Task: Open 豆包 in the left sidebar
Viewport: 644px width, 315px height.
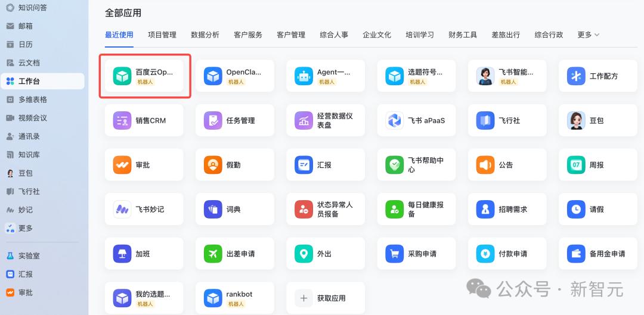Action: (x=43, y=173)
